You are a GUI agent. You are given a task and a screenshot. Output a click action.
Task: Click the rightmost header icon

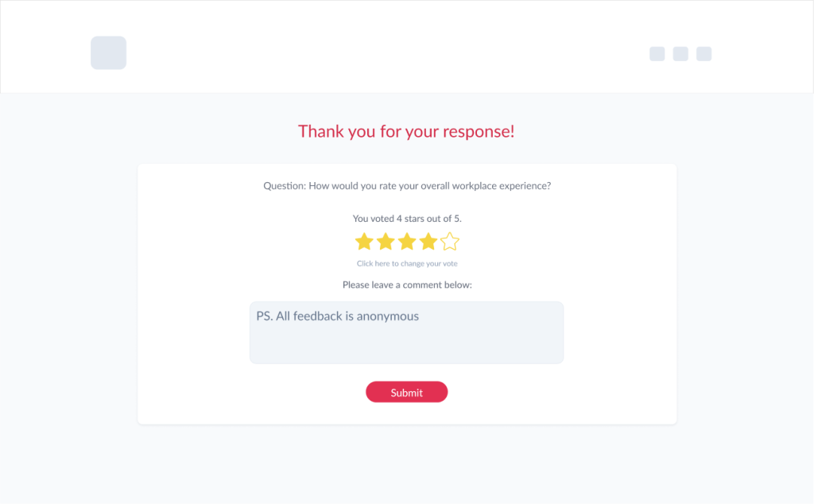point(703,53)
